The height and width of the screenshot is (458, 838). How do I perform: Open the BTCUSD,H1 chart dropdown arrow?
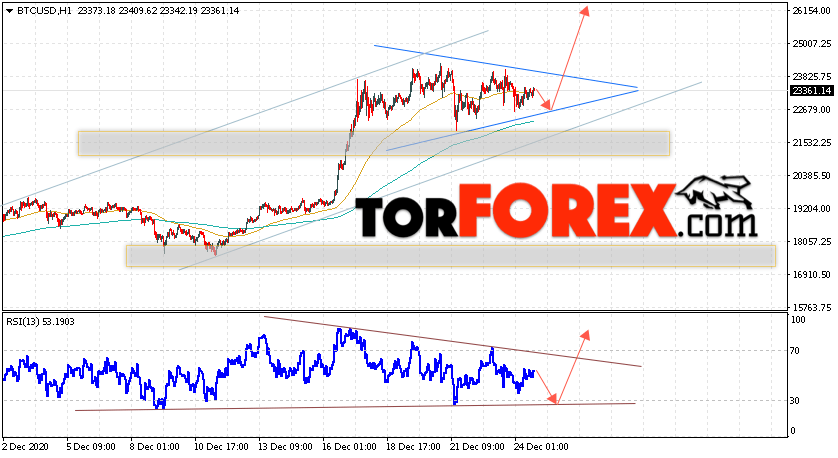[10, 11]
